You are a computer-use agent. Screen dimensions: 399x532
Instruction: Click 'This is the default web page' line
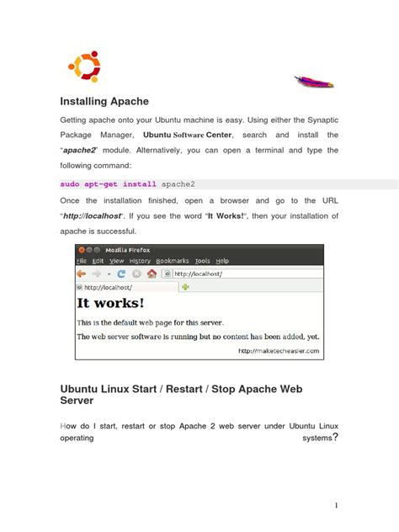(x=151, y=322)
